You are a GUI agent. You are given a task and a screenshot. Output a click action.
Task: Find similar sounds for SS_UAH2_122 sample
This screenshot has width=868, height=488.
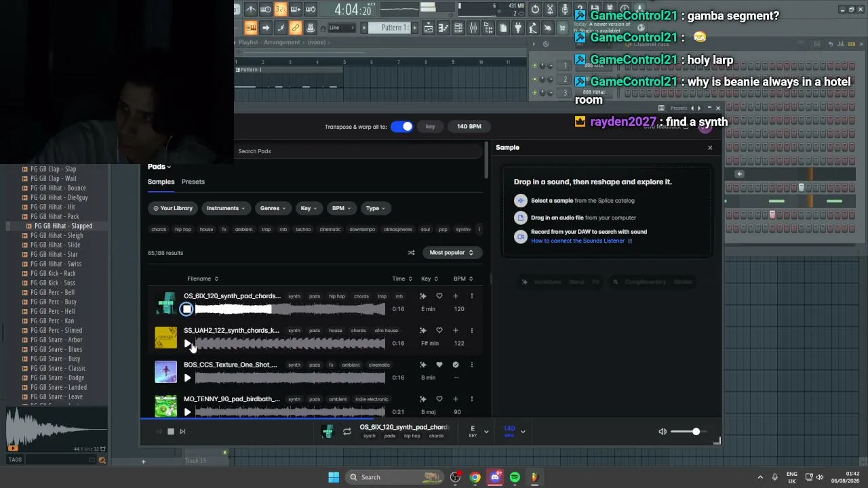[423, 331]
